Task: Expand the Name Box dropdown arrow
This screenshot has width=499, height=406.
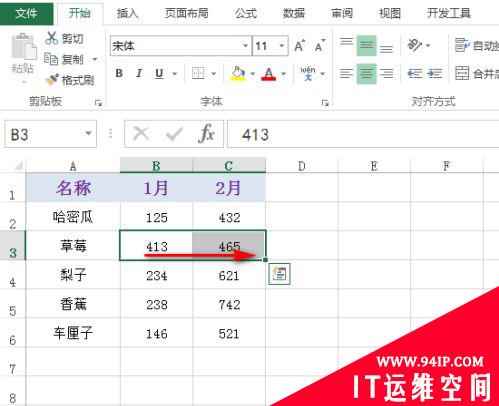Action: tap(88, 134)
